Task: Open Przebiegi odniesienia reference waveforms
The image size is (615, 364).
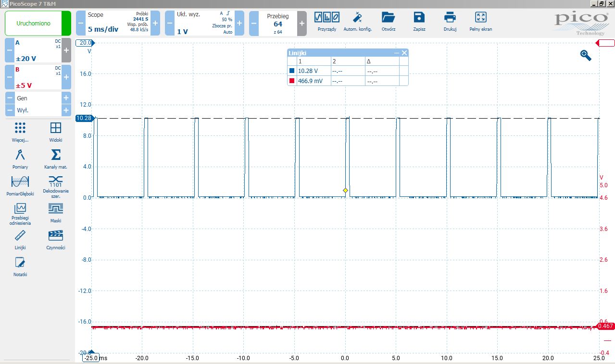Action: click(20, 214)
